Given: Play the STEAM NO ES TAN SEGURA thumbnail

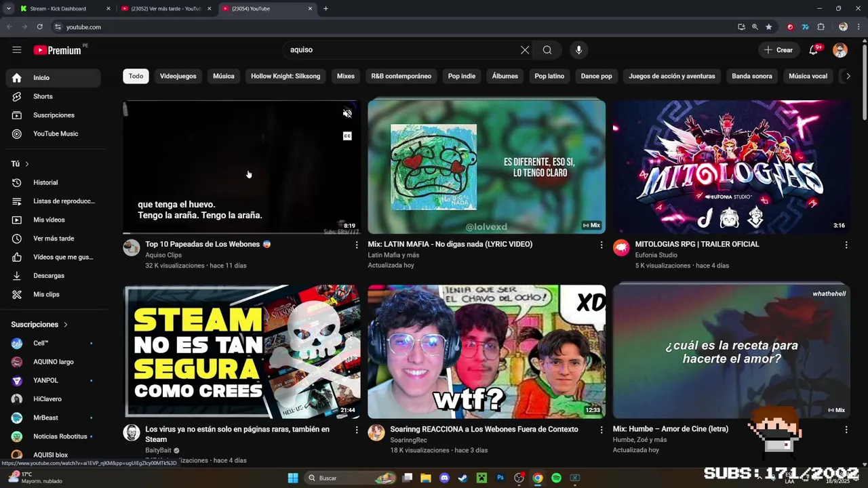Looking at the screenshot, I should point(242,352).
